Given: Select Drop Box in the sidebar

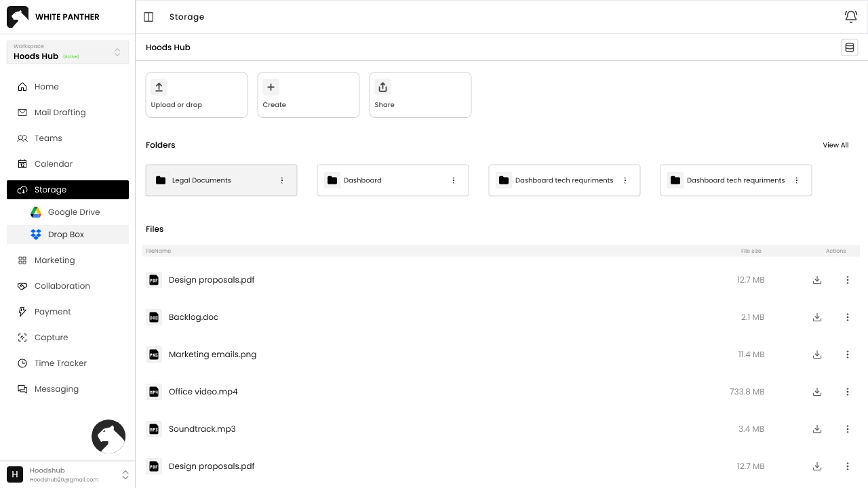Looking at the screenshot, I should (66, 235).
